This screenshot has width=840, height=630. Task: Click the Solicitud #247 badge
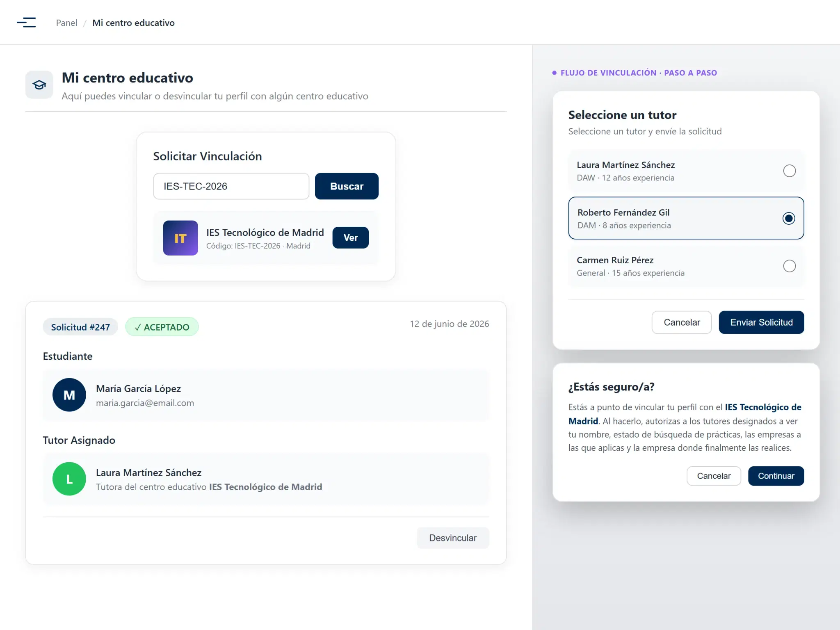80,327
